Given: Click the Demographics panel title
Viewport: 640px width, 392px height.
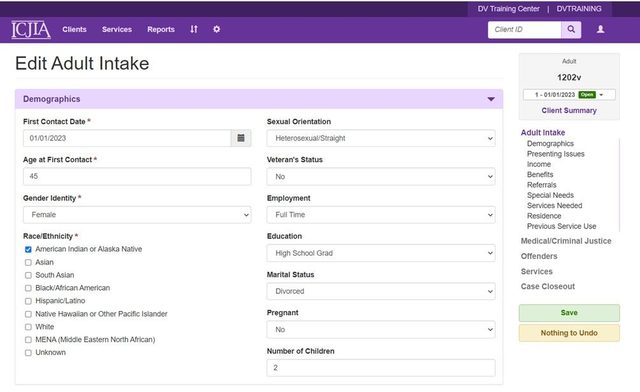Looking at the screenshot, I should point(51,99).
